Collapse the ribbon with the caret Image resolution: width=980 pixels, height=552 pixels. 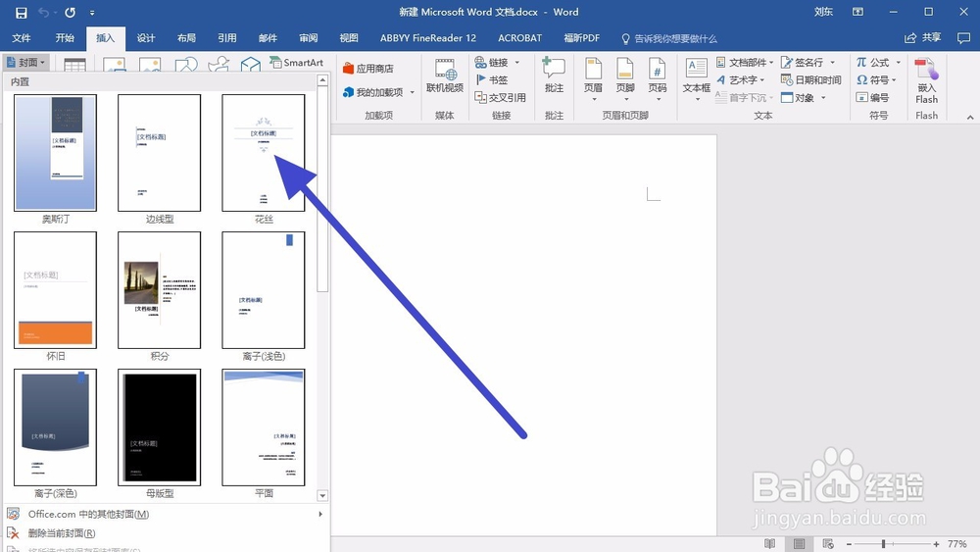click(x=970, y=117)
